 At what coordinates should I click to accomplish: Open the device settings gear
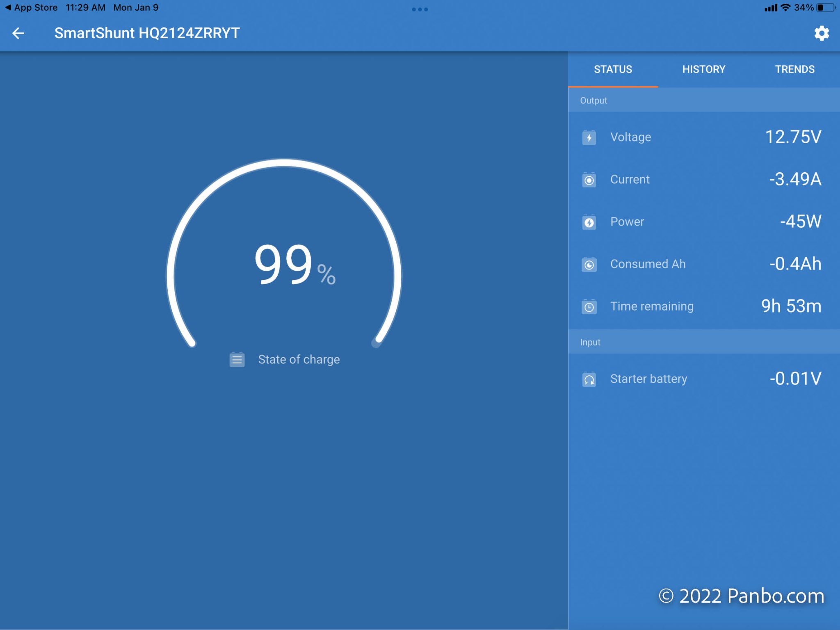822,33
